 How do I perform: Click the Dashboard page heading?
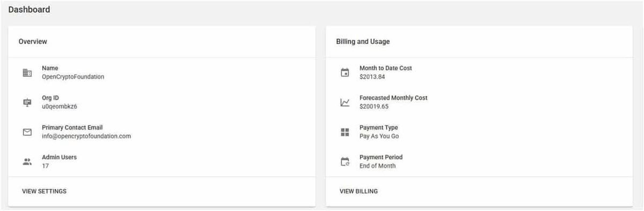[x=29, y=10]
